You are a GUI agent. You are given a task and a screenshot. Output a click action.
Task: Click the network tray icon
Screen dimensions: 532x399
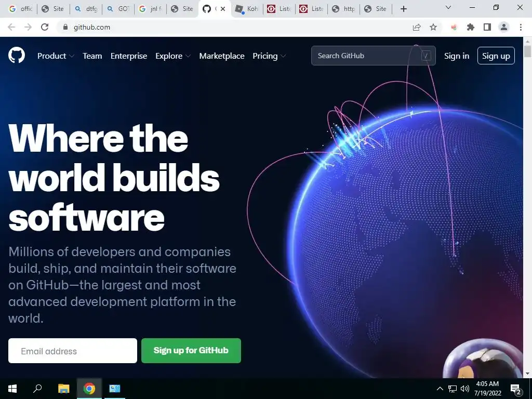tap(453, 389)
